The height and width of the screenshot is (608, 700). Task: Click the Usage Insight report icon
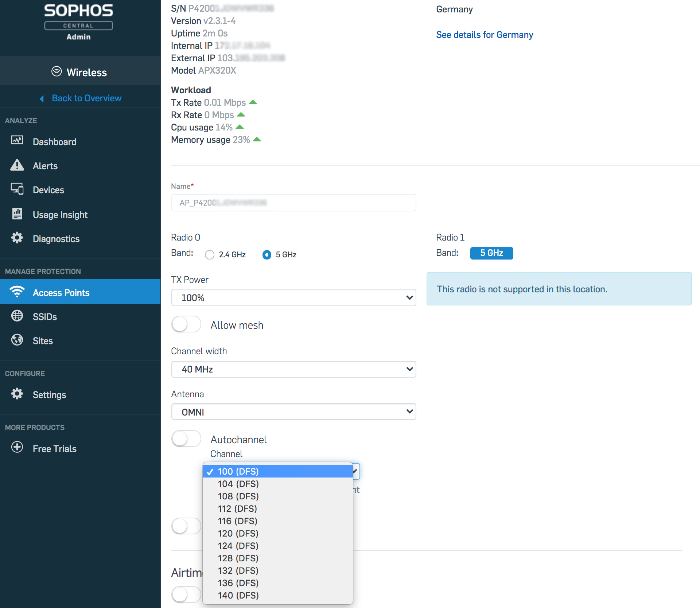pyautogui.click(x=17, y=214)
